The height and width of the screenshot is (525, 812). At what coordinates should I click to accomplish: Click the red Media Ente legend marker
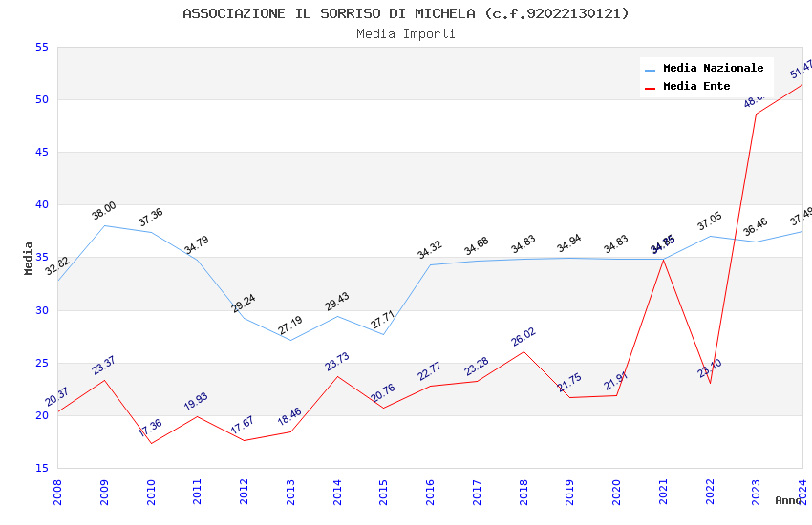pos(650,88)
